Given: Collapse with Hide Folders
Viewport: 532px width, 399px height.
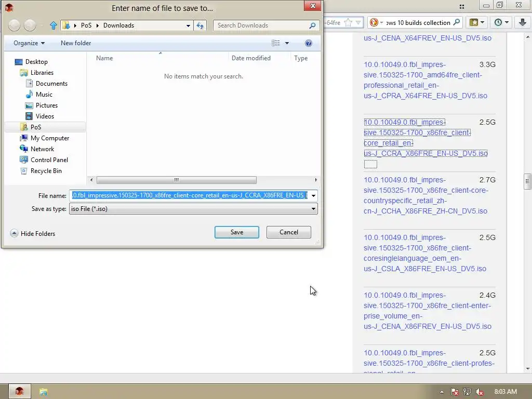Looking at the screenshot, I should (x=33, y=233).
